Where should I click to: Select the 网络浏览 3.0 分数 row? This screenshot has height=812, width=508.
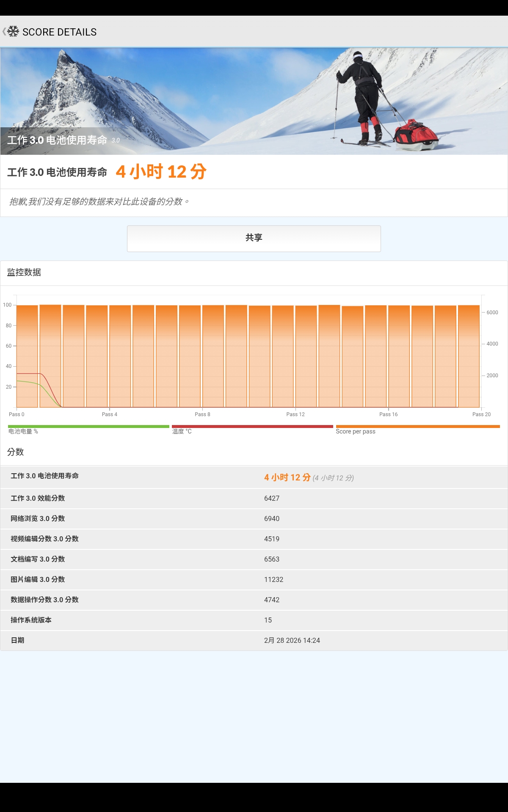[254, 518]
